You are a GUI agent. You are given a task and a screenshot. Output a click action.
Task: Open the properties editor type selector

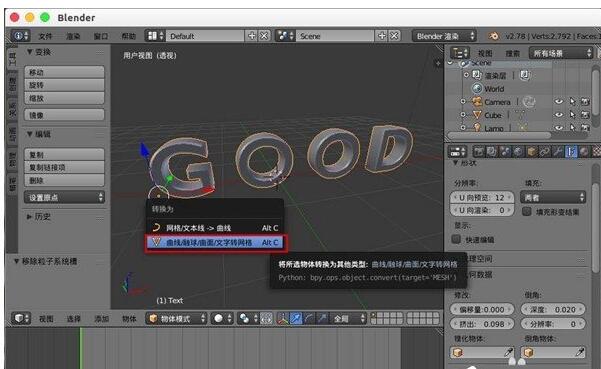coord(458,152)
